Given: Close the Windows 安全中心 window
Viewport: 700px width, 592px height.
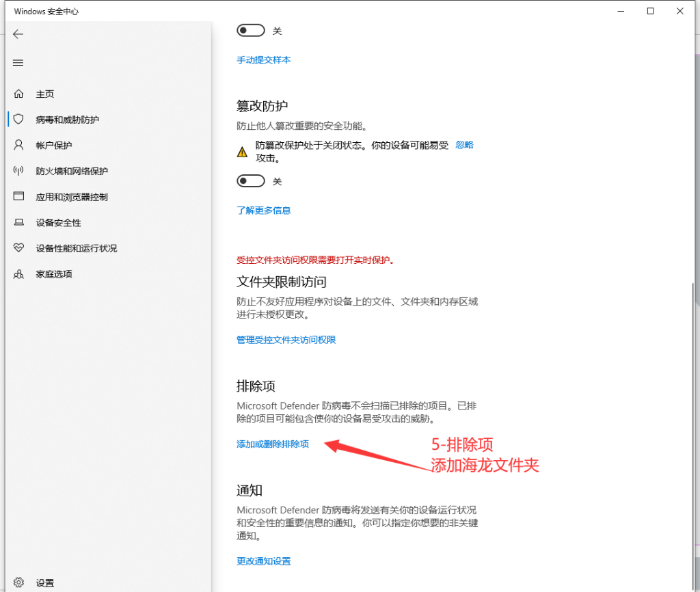Looking at the screenshot, I should pos(680,11).
